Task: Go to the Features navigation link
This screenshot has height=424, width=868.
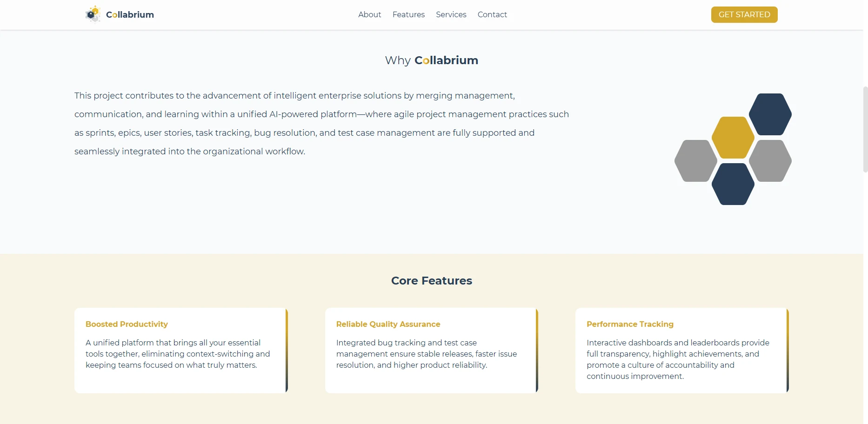Action: tap(408, 14)
